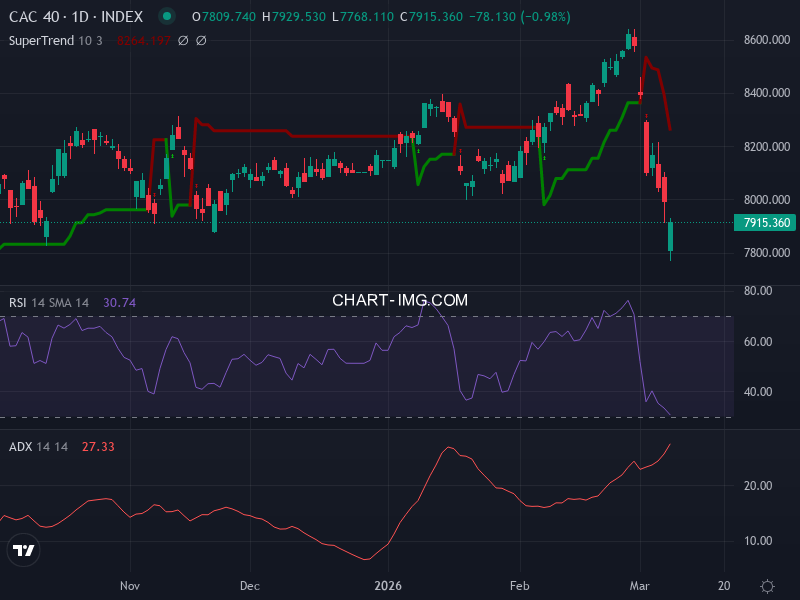The image size is (800, 600).
Task: Open the CHART-IMG.COM watermark link
Action: pyautogui.click(x=400, y=299)
